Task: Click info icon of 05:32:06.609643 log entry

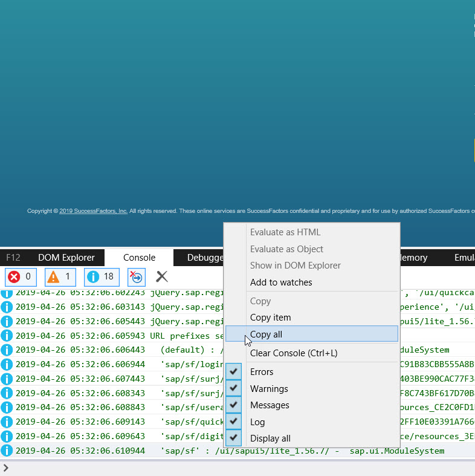Action: click(x=7, y=436)
